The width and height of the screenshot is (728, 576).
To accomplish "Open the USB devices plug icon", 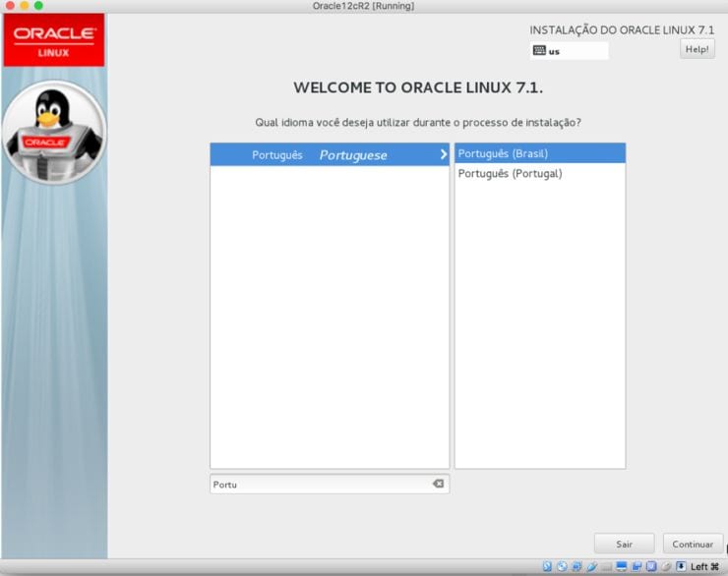I will [592, 566].
